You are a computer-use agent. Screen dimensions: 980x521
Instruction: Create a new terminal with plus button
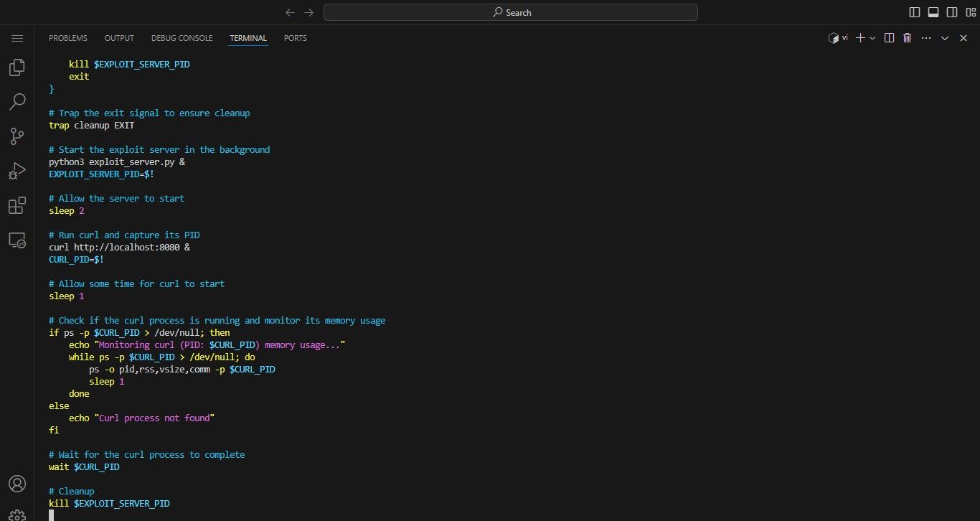[861, 38]
